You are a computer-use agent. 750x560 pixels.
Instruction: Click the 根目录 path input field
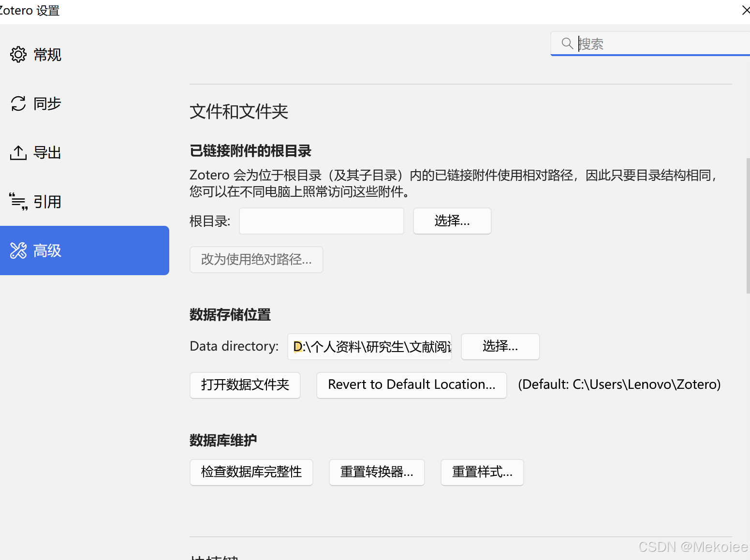click(x=322, y=221)
